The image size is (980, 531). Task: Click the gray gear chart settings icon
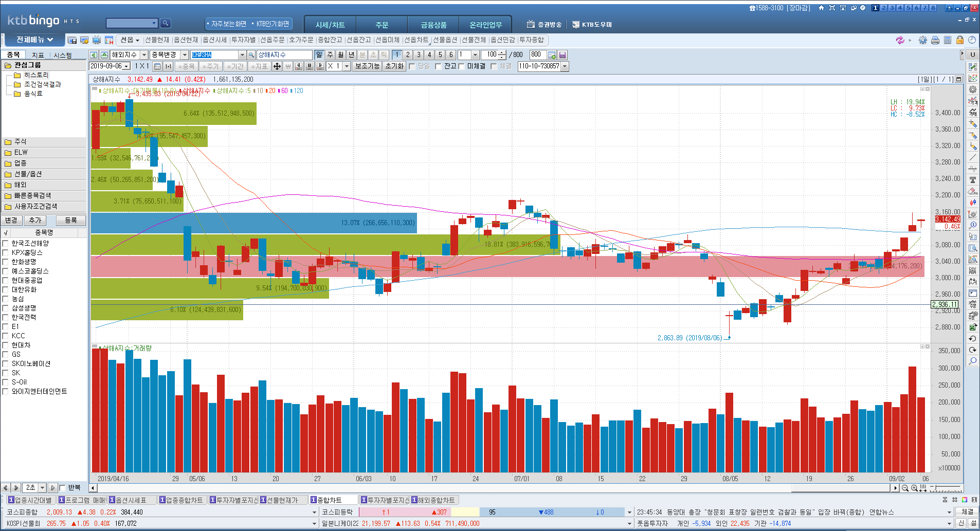[x=973, y=89]
